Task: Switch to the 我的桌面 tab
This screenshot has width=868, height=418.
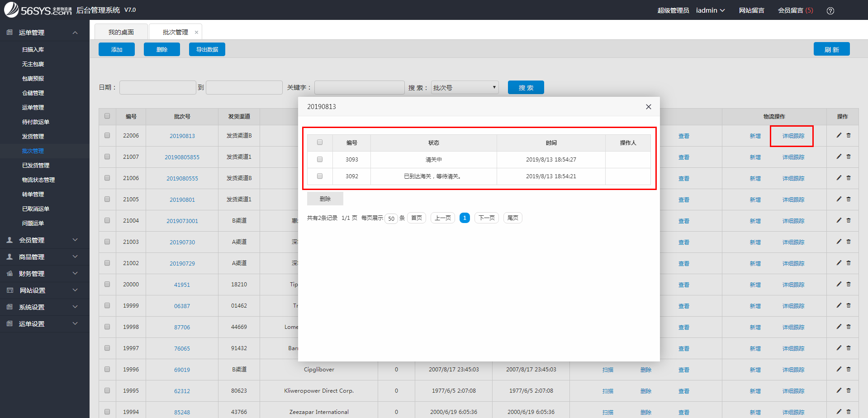Action: (x=121, y=31)
